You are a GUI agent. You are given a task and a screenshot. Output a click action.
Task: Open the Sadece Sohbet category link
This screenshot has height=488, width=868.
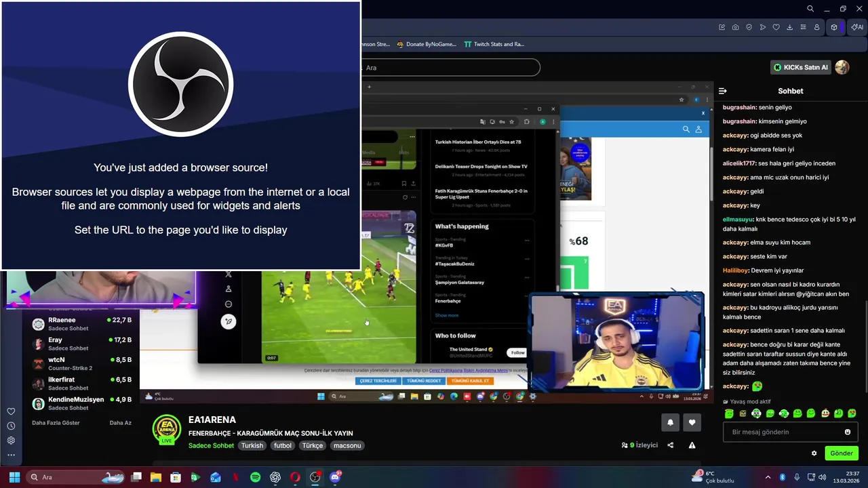click(211, 445)
